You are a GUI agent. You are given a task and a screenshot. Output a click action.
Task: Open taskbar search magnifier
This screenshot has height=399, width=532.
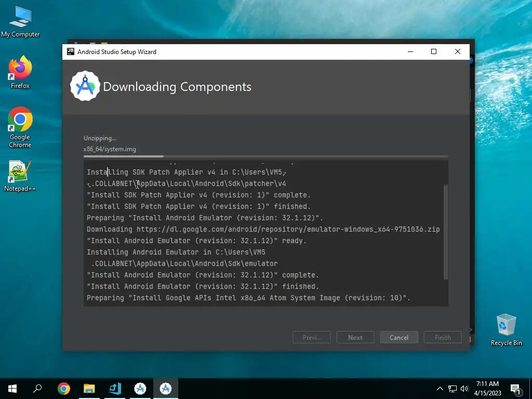point(37,389)
